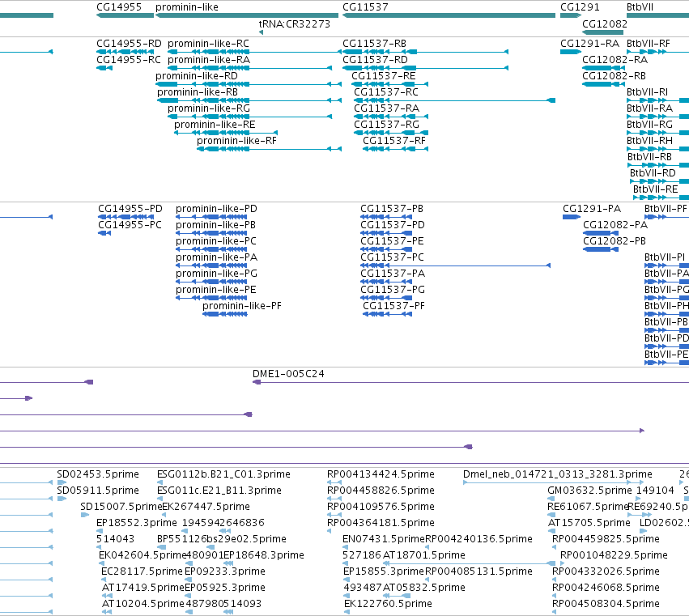Select the CG14955 gene label
689x616 pixels.
tap(119, 7)
